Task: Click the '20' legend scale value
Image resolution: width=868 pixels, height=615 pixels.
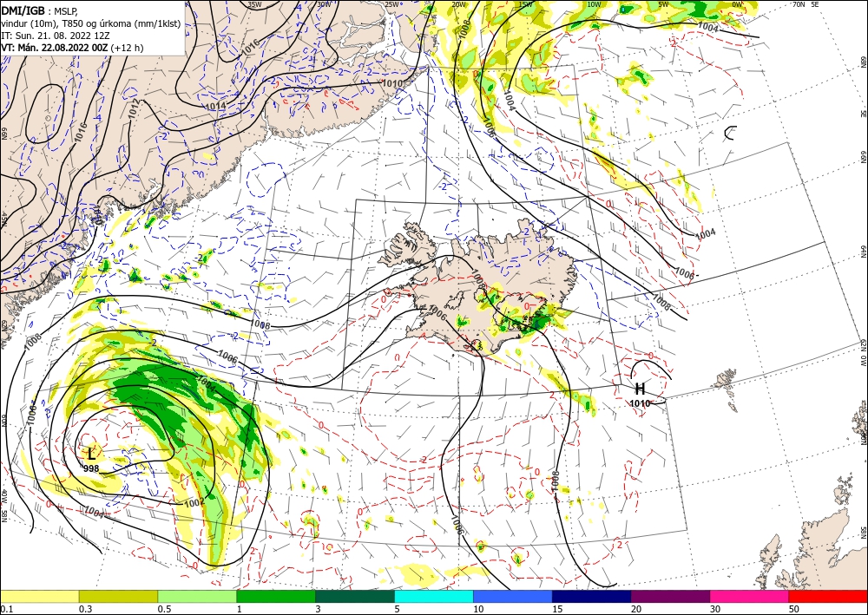Action: point(636,609)
